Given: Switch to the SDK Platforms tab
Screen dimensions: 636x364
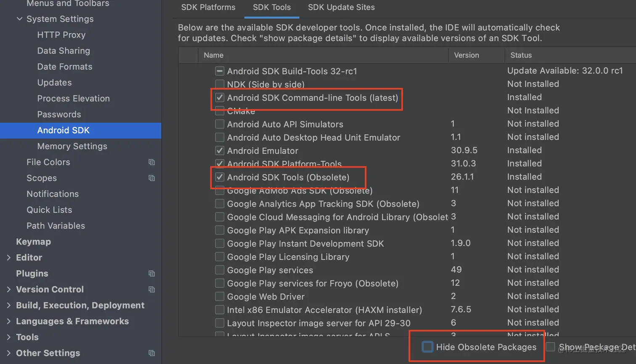Looking at the screenshot, I should coord(208,8).
